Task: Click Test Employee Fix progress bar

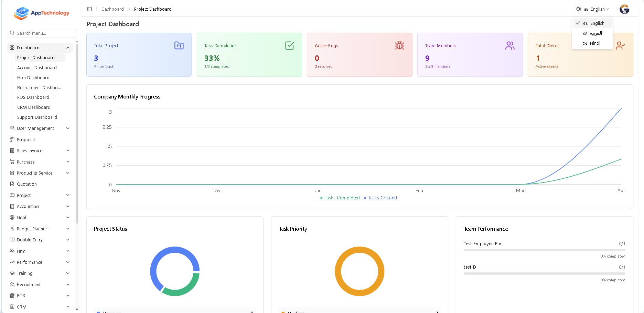Action: (x=544, y=250)
